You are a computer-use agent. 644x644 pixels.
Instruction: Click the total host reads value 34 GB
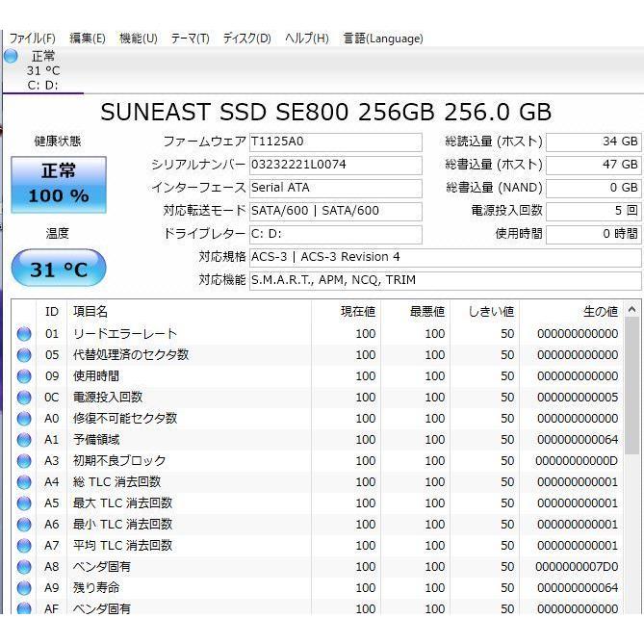coord(593,142)
